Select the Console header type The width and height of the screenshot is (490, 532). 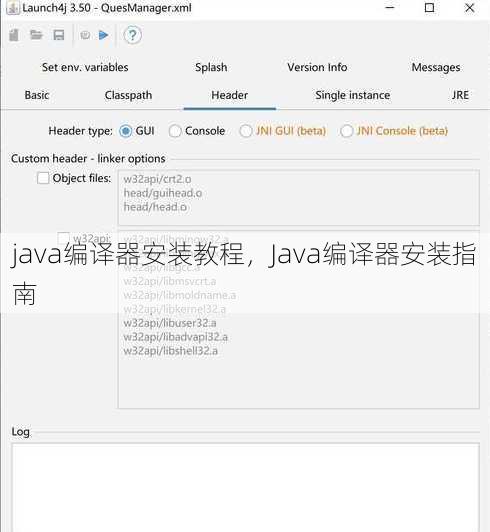point(175,131)
